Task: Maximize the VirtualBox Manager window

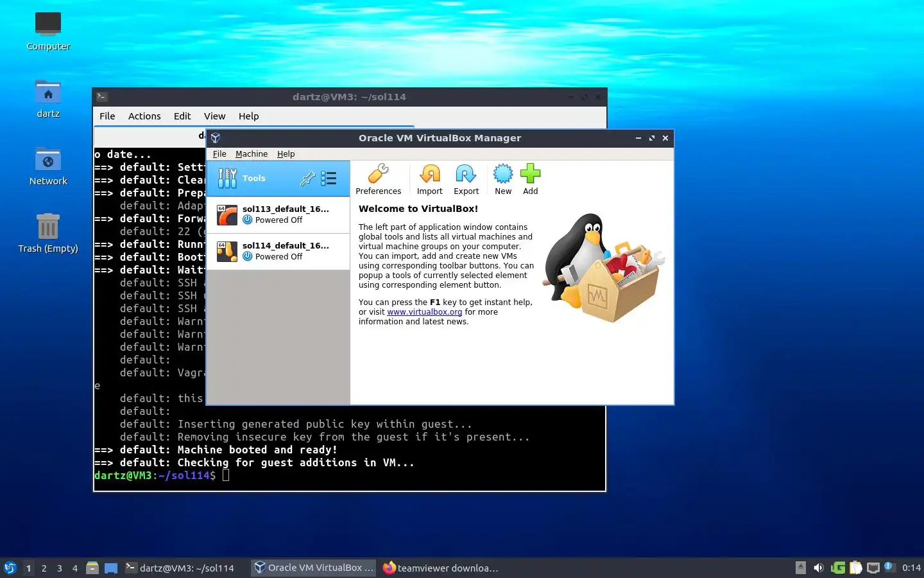Action: coord(652,138)
